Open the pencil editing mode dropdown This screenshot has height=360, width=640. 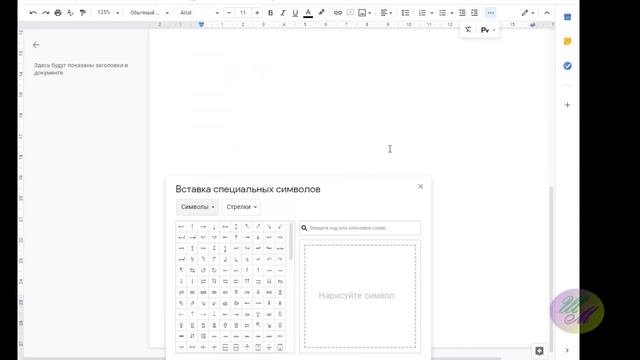[528, 13]
